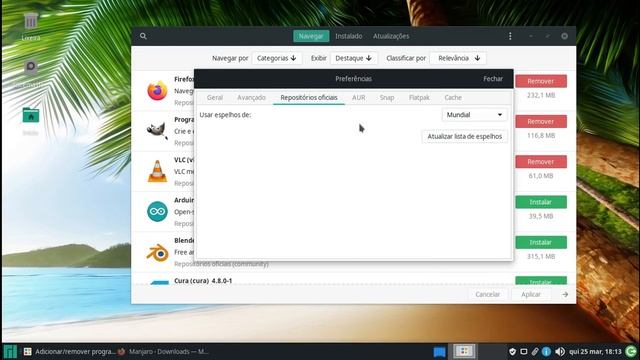Open the three-dot menu in the header bar
This screenshot has height=360, width=640.
coord(510,36)
